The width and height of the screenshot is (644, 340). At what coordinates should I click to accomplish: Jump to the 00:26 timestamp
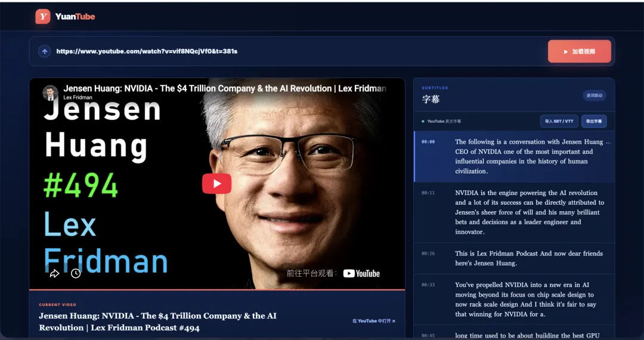click(x=428, y=254)
